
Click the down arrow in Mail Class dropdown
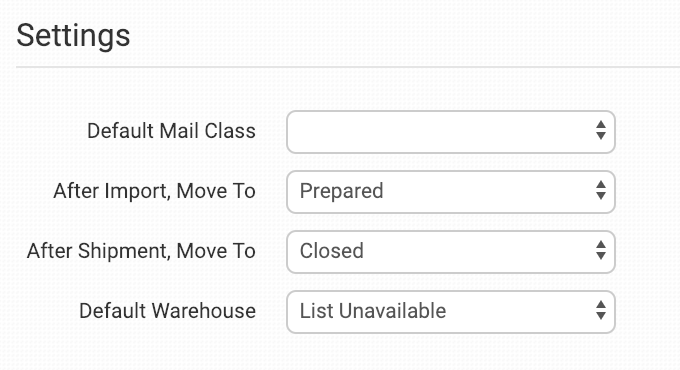click(601, 136)
